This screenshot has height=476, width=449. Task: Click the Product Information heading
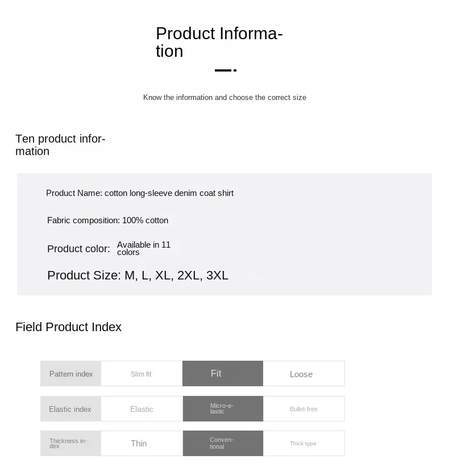click(219, 42)
